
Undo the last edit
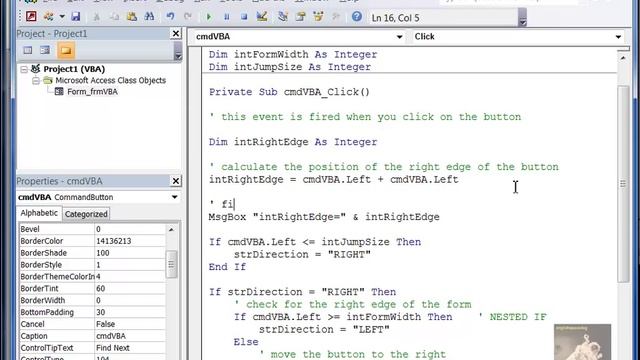(170, 17)
